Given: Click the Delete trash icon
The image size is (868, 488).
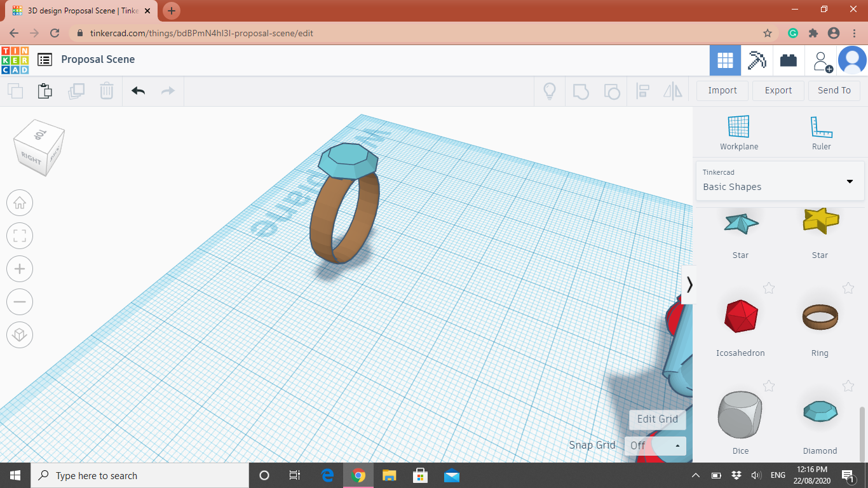Looking at the screenshot, I should click(x=107, y=91).
